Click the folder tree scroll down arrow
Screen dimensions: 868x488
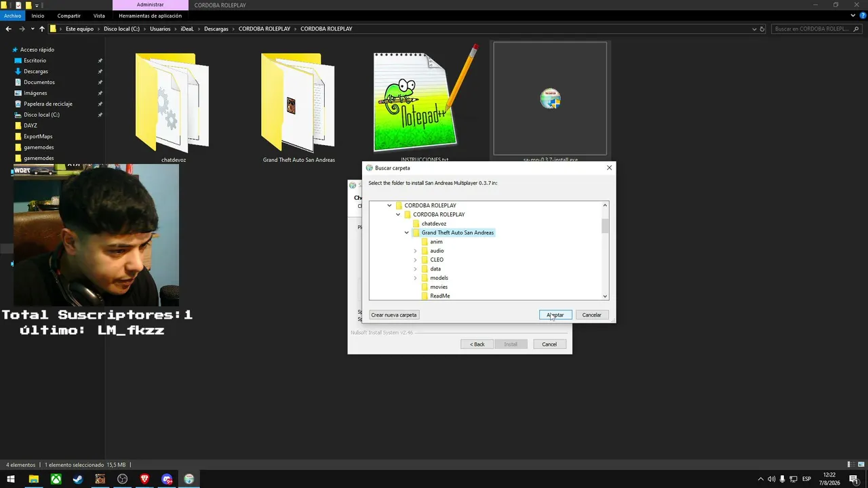pos(605,296)
